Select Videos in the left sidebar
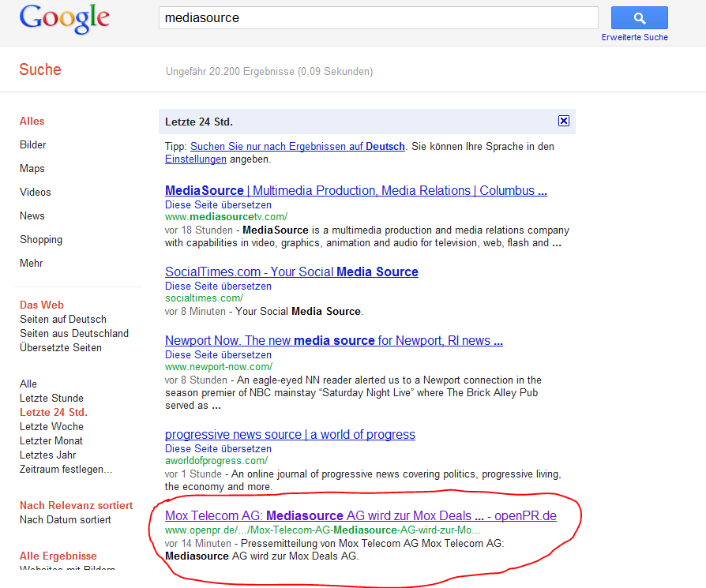The height and width of the screenshot is (588, 706). (x=36, y=193)
